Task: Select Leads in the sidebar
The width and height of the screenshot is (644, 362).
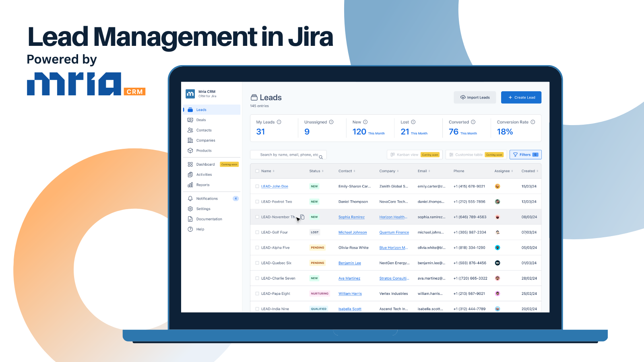Action: 212,110
